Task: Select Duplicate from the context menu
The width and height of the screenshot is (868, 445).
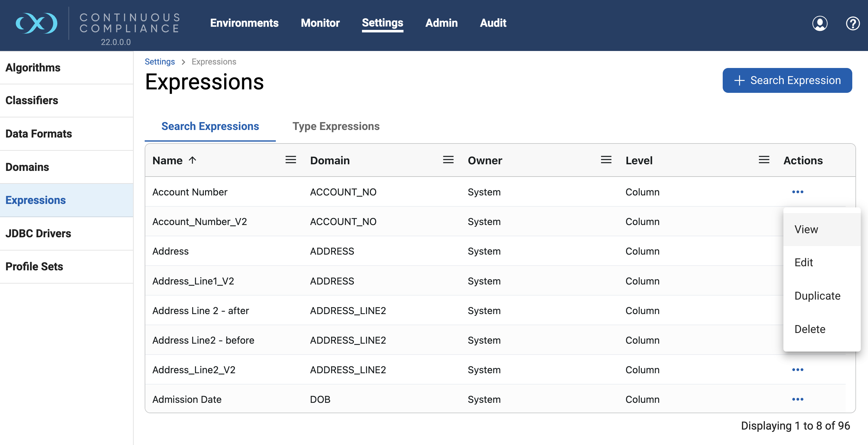Action: click(x=817, y=296)
